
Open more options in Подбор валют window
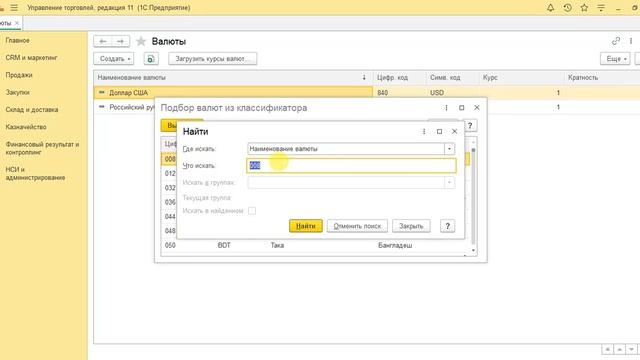(x=446, y=108)
